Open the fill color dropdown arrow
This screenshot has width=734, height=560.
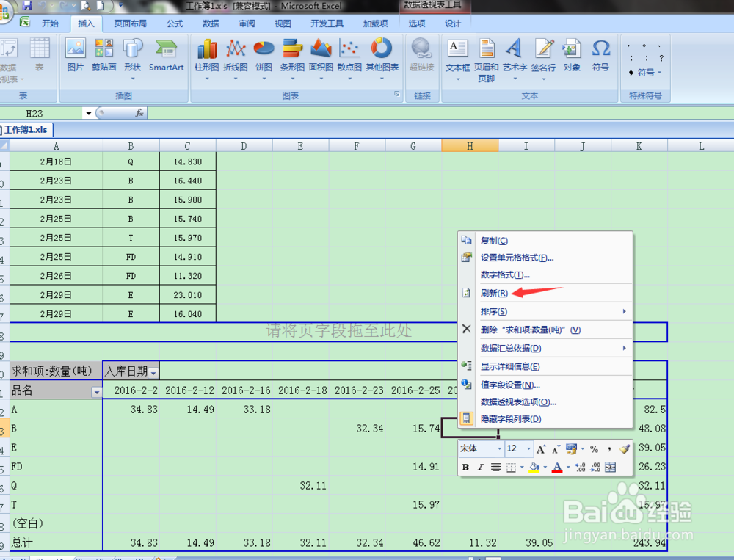coord(545,468)
